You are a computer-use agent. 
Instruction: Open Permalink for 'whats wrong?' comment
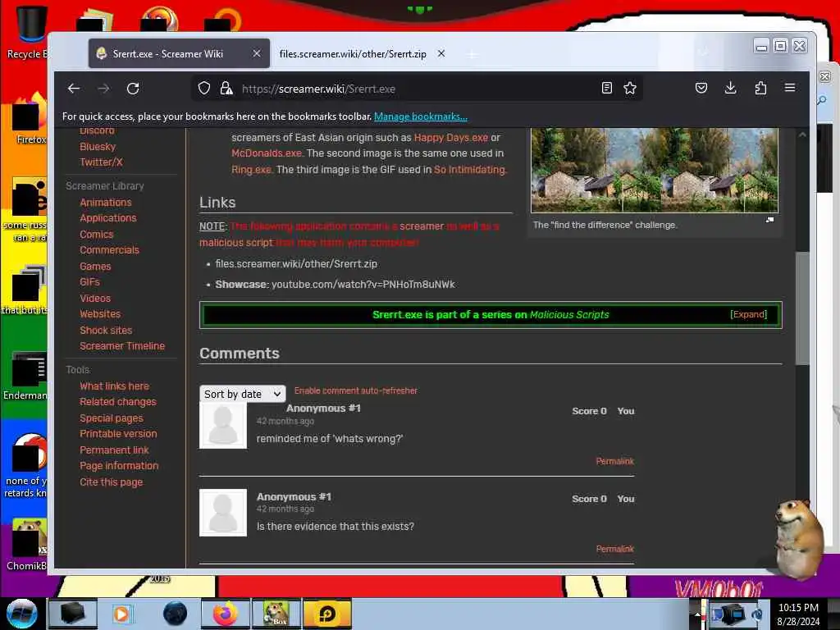click(615, 461)
